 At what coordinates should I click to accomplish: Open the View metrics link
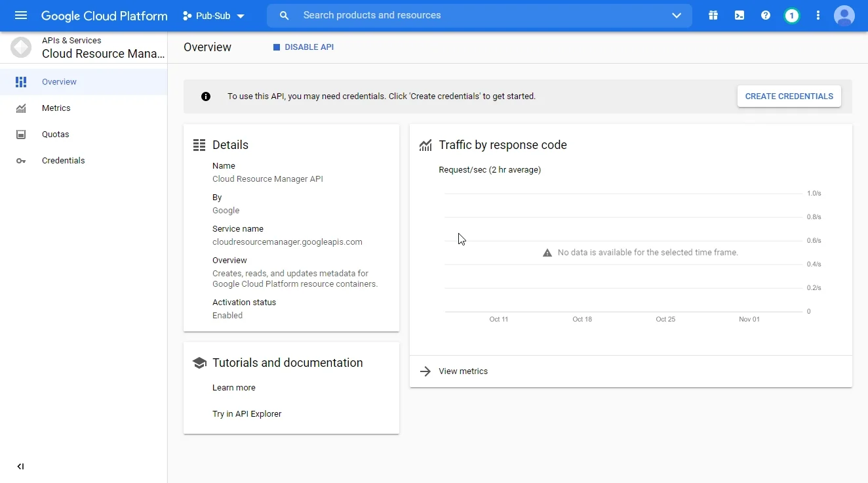pyautogui.click(x=464, y=371)
